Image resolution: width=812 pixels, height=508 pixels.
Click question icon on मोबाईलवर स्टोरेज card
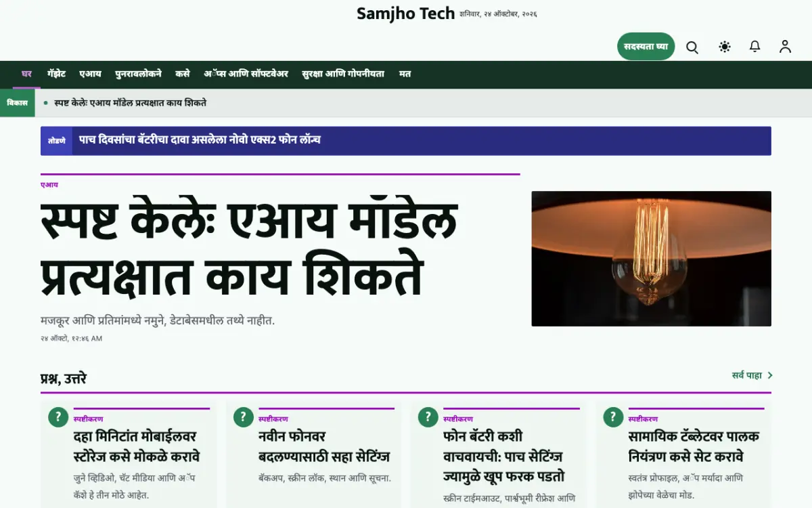[58, 417]
